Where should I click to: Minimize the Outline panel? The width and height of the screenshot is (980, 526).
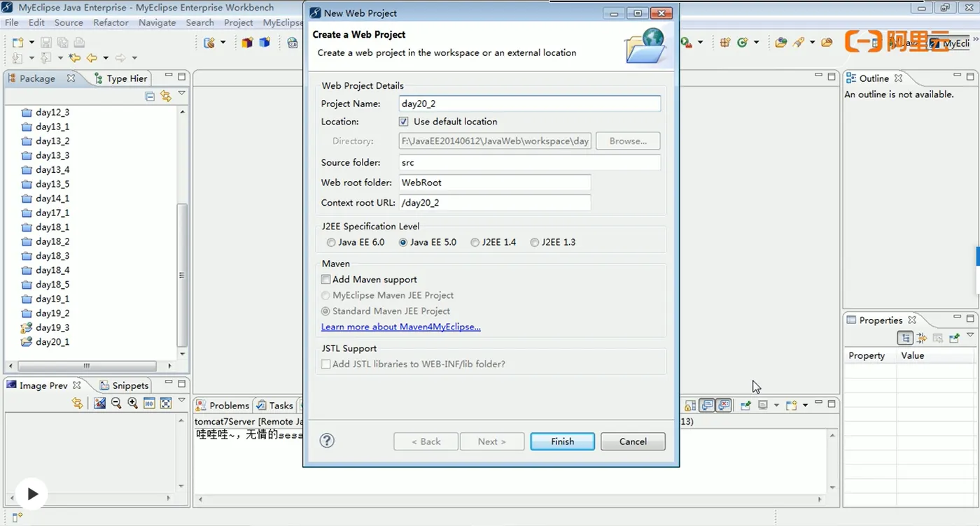click(x=957, y=76)
